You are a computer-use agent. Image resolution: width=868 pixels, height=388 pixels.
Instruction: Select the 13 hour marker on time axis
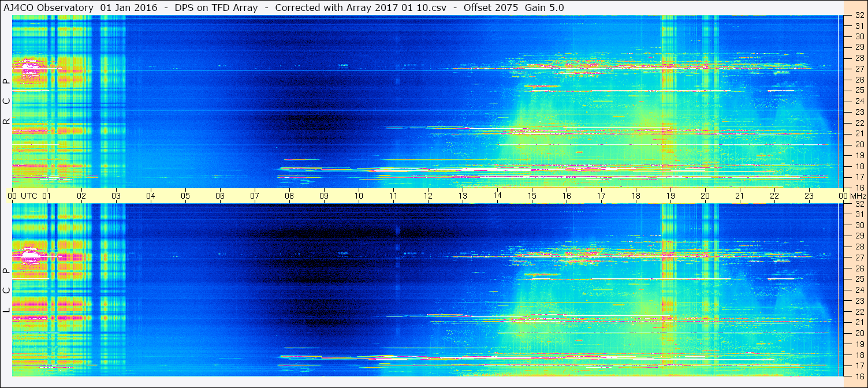463,196
